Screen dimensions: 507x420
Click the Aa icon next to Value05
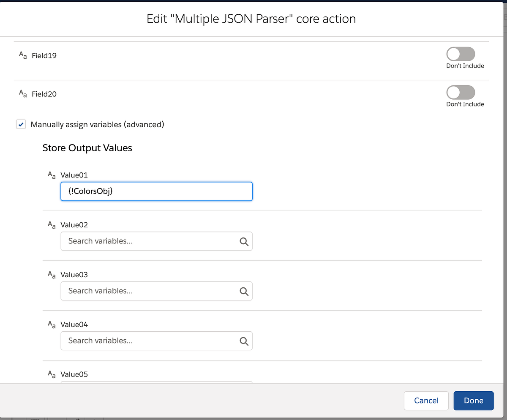tap(51, 374)
